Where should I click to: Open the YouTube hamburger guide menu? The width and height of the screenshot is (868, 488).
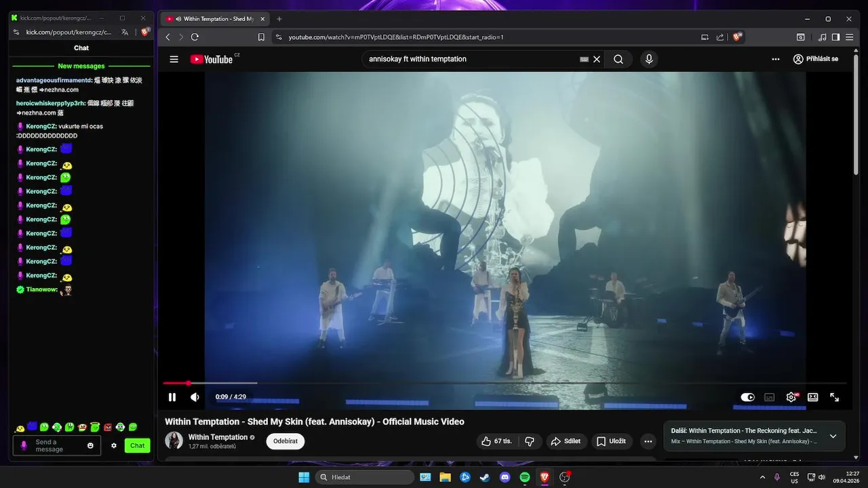pyautogui.click(x=174, y=59)
